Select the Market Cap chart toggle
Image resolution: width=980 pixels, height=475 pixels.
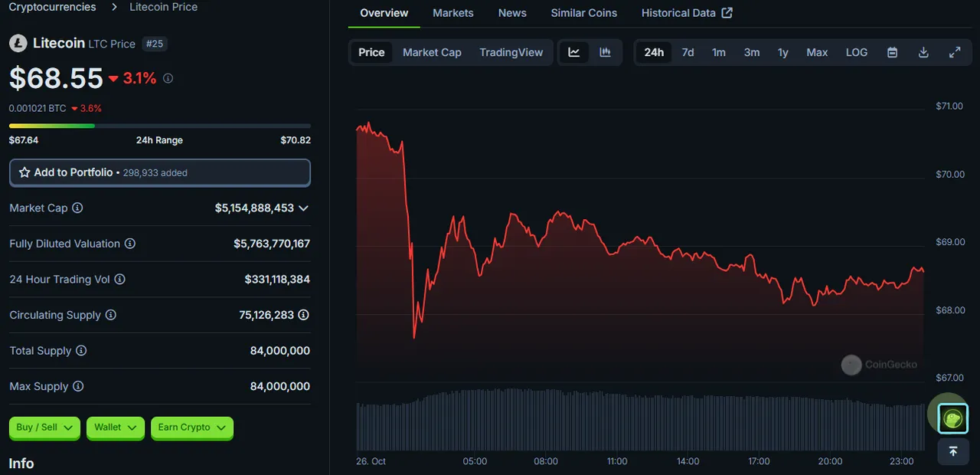click(x=432, y=52)
